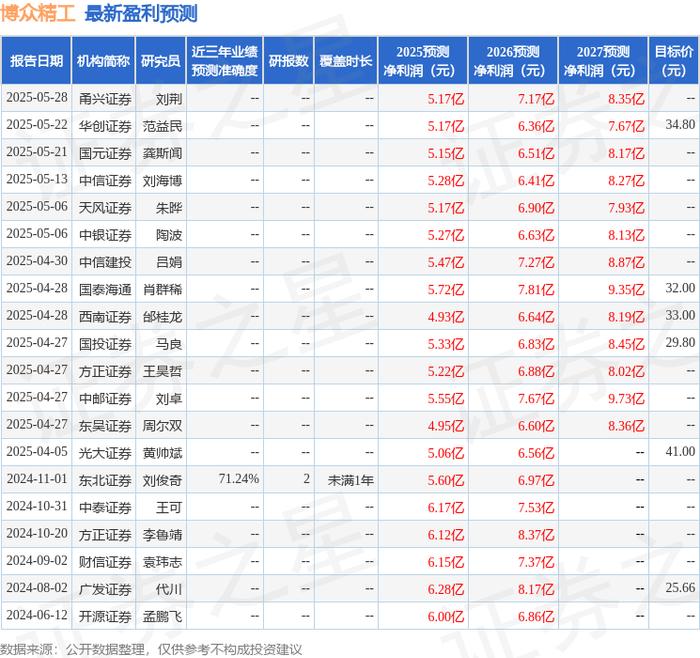The height and width of the screenshot is (658, 700).
Task: Select the 研报数 column header
Action: tap(288, 61)
